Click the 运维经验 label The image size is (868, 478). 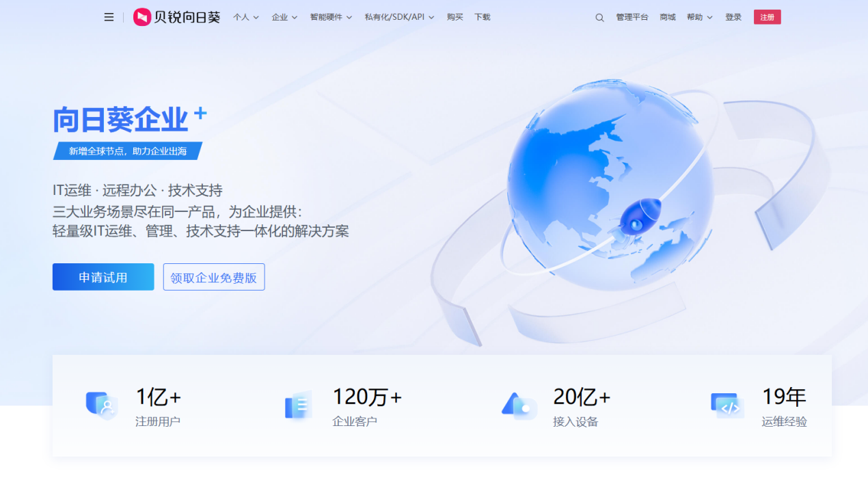[x=785, y=422]
